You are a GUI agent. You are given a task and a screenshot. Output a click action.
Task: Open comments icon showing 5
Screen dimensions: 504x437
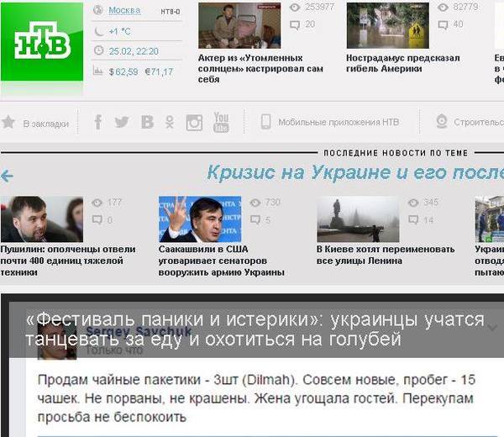point(255,220)
